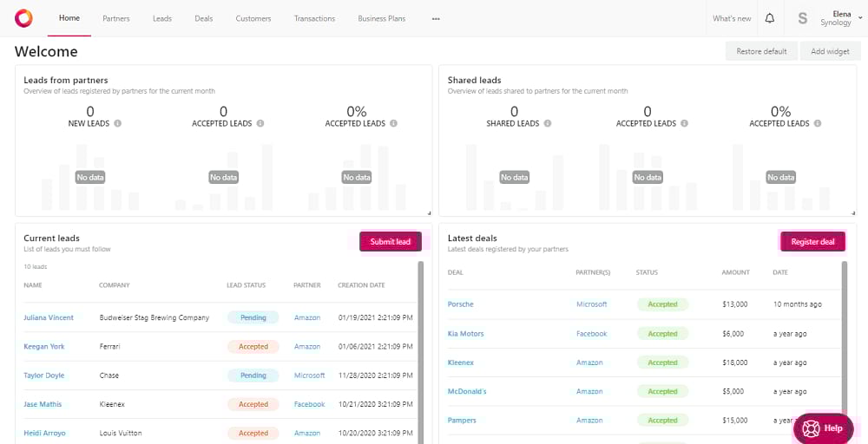The height and width of the screenshot is (444, 868).
Task: Open the Kia Motors deal
Action: (x=465, y=333)
